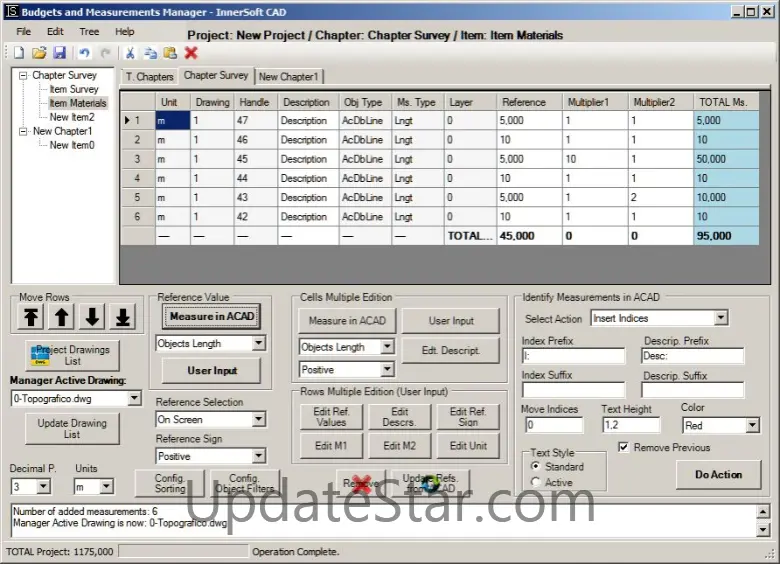Switch to T. Chapters tab
This screenshot has width=780, height=564.
[x=149, y=77]
